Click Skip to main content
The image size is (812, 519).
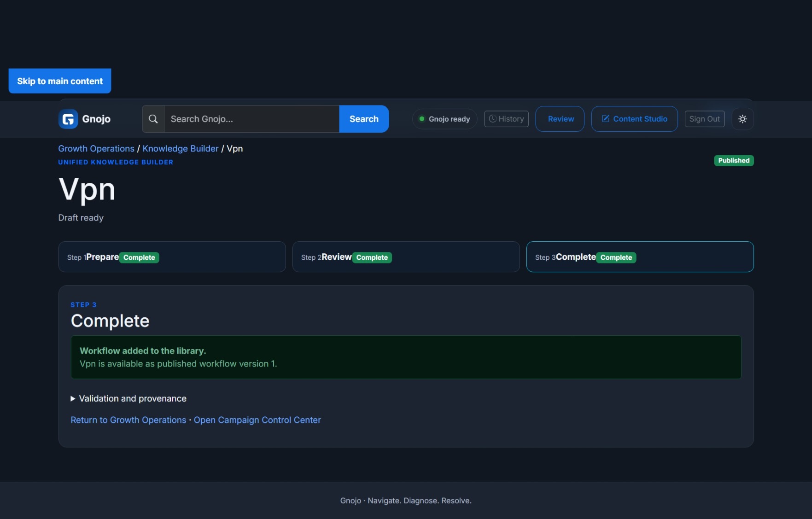pos(60,81)
